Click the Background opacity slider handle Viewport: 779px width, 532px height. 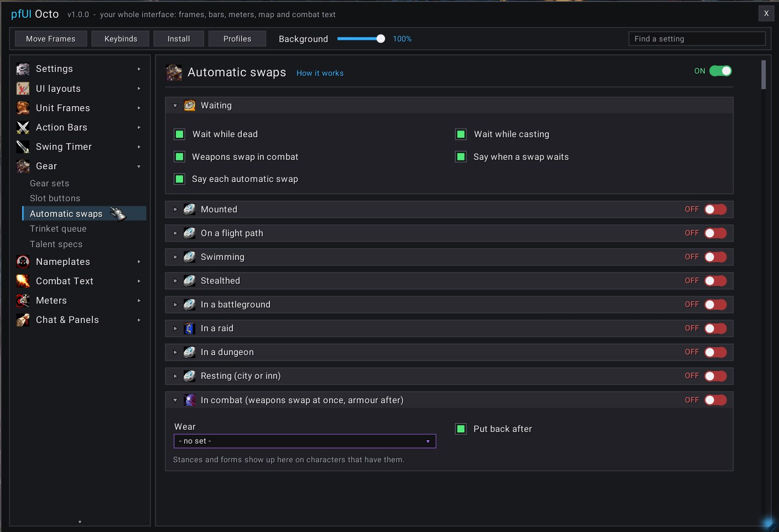pyautogui.click(x=381, y=39)
